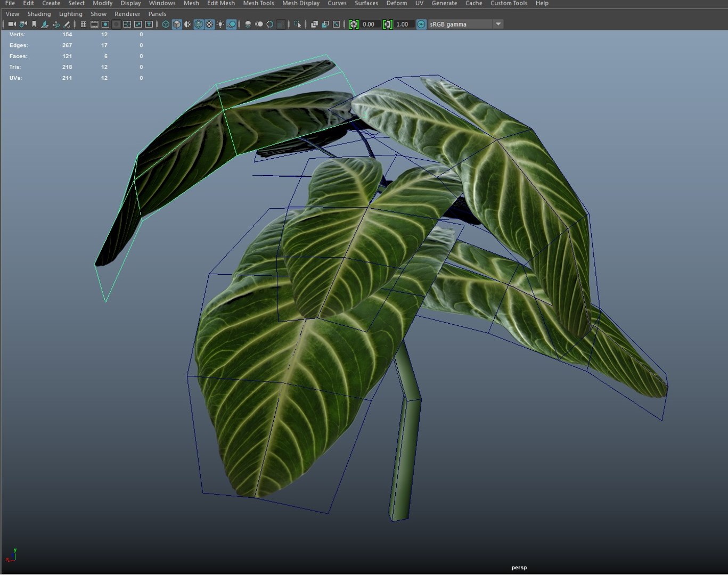This screenshot has height=575, width=728.
Task: Open the Display menu
Action: (130, 3)
